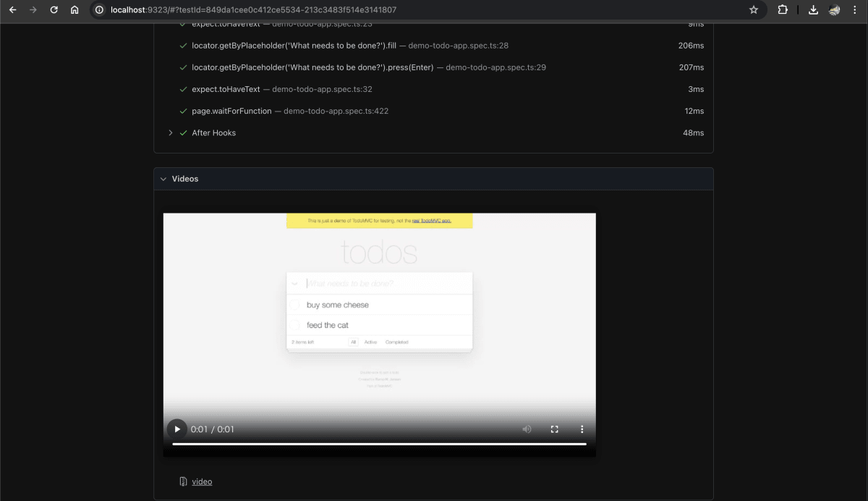
Task: Expand the After Hooks step
Action: pos(171,132)
